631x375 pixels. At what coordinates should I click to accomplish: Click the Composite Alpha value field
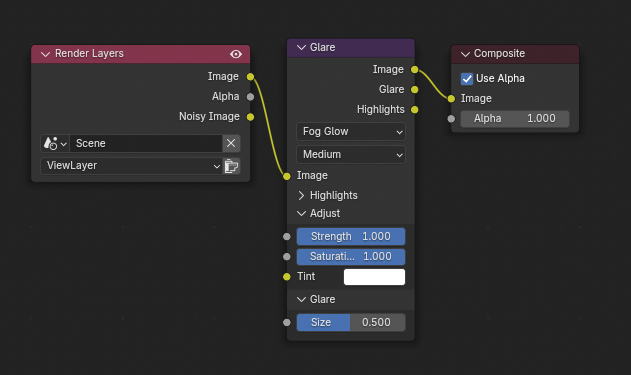coord(515,119)
